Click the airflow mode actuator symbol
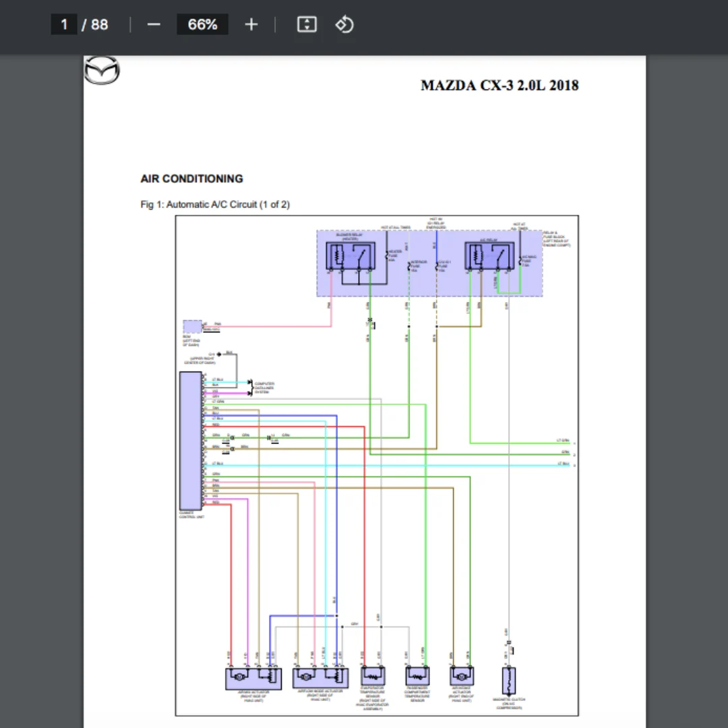Viewport: 728px width, 728px height. coord(320,676)
